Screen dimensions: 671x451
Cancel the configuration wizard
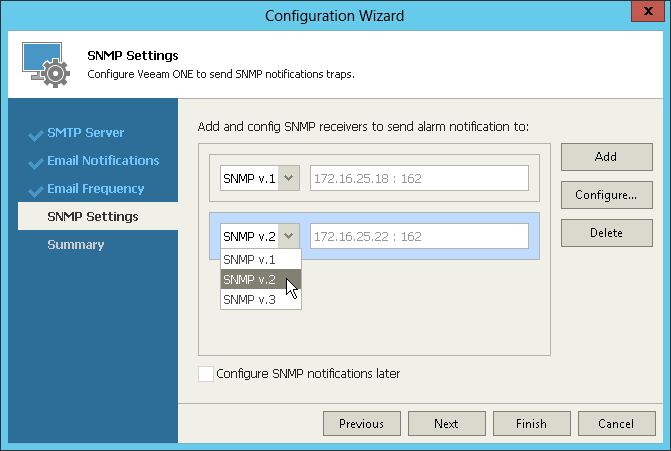coord(616,424)
